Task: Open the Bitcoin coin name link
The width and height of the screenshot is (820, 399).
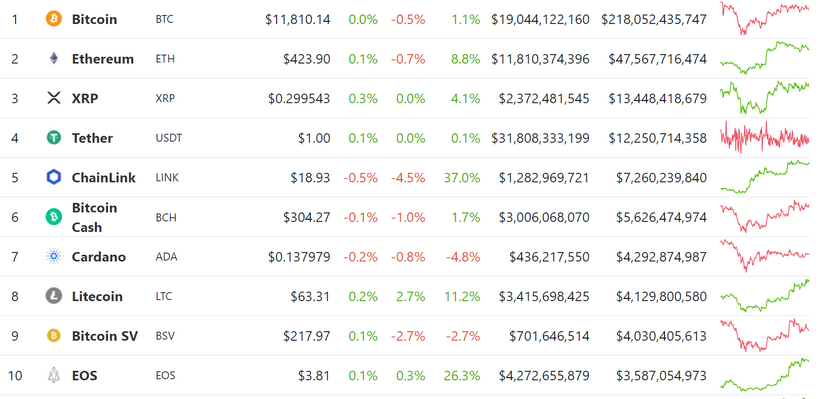Action: tap(94, 19)
